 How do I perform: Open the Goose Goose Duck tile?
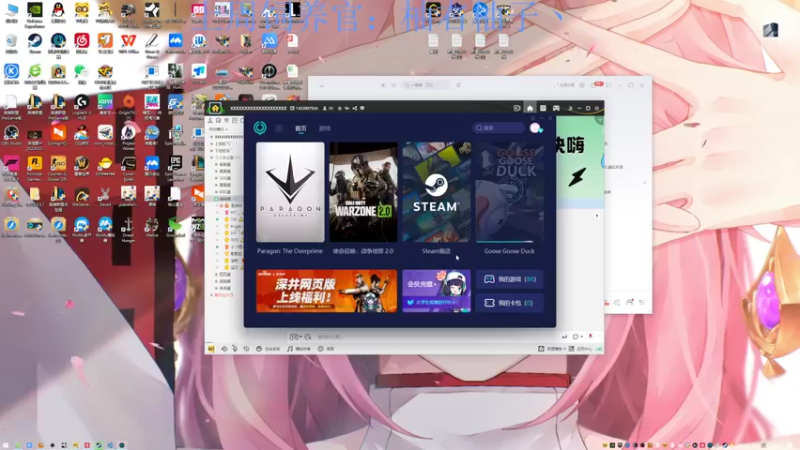tap(509, 192)
